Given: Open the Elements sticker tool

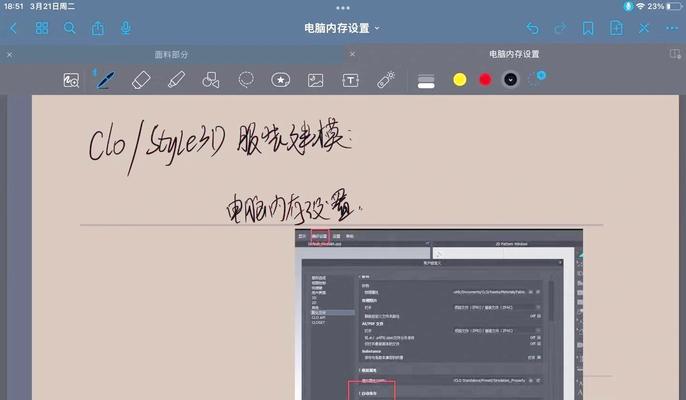Looking at the screenshot, I should (x=280, y=80).
